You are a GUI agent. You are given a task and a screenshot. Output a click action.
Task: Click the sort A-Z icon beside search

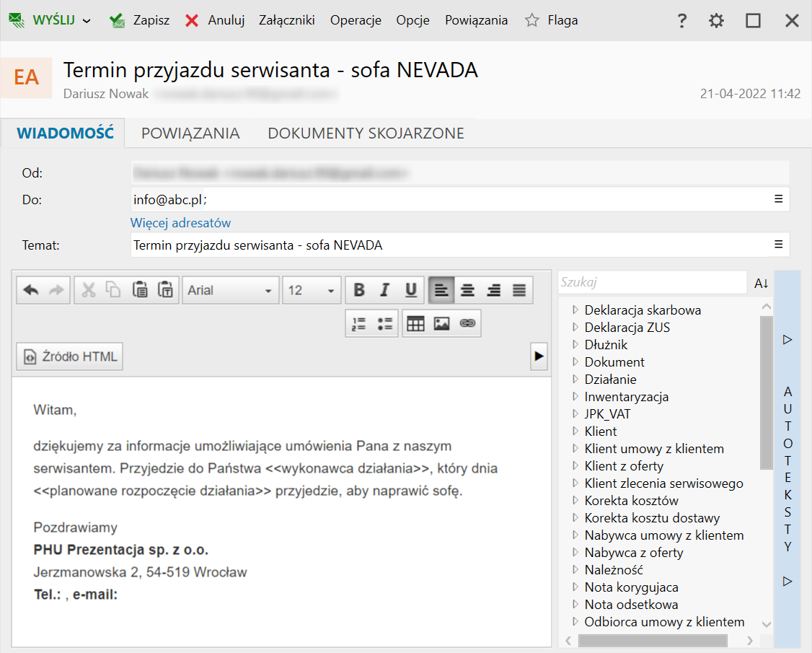pyautogui.click(x=762, y=284)
